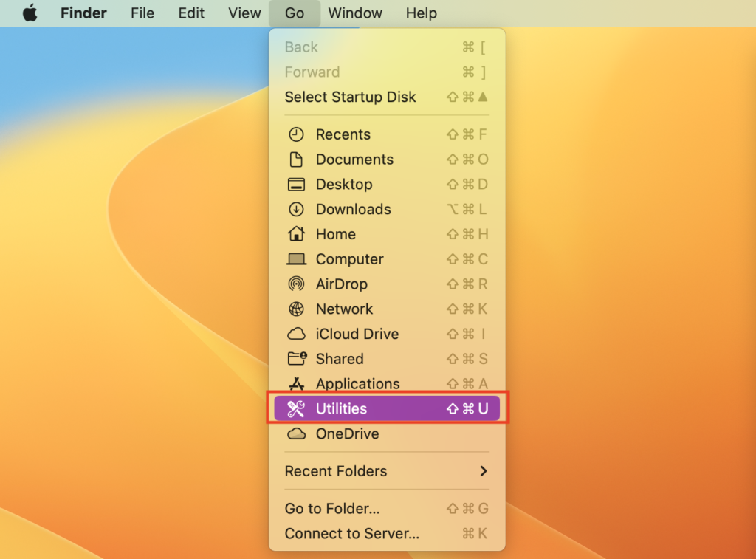The height and width of the screenshot is (559, 756).
Task: Click the Documents page icon
Action: [296, 160]
